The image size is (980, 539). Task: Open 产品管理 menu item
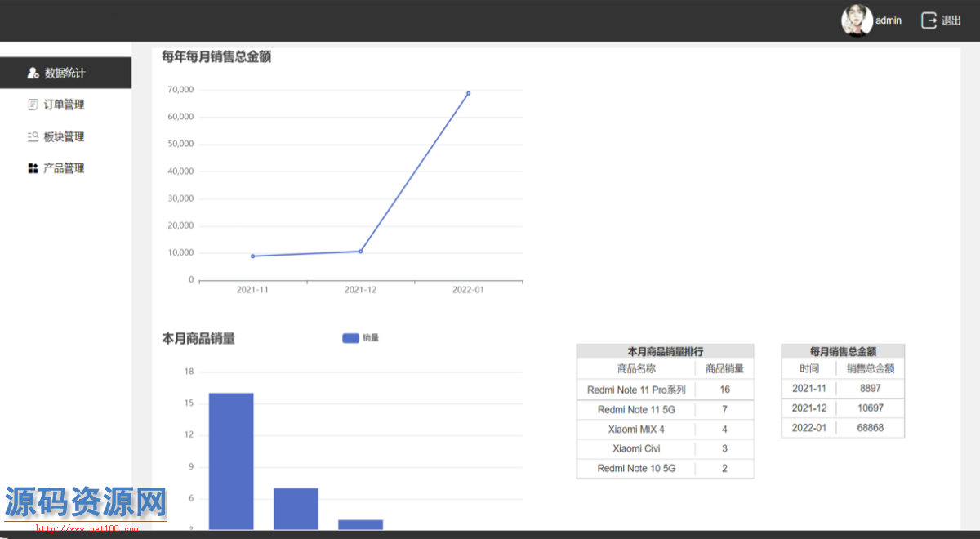(65, 168)
